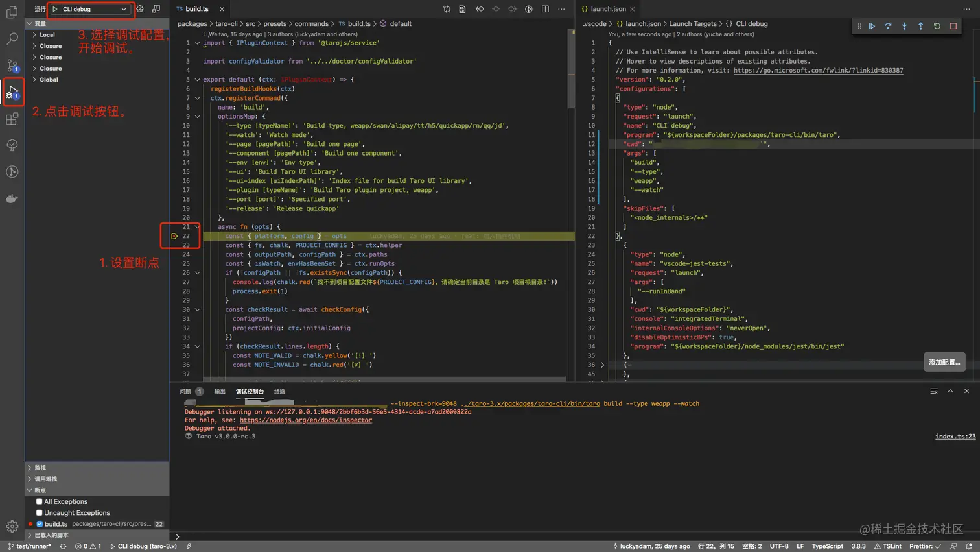Expand the 调用堆栈 section
980x552 pixels.
click(97, 479)
